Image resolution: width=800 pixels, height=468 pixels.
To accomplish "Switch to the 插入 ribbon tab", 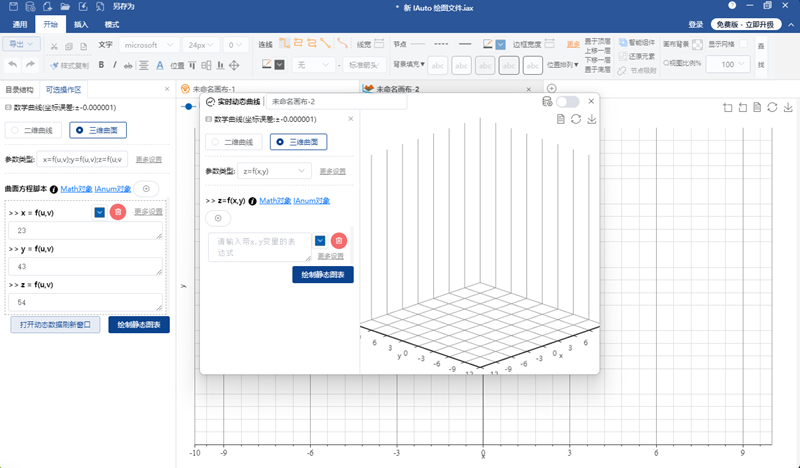I will 81,24.
